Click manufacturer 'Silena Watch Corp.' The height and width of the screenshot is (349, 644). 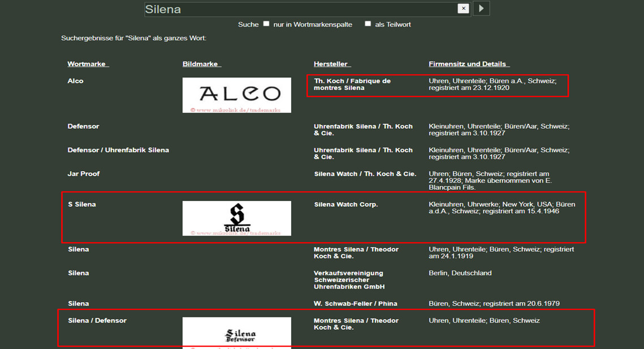pos(346,204)
